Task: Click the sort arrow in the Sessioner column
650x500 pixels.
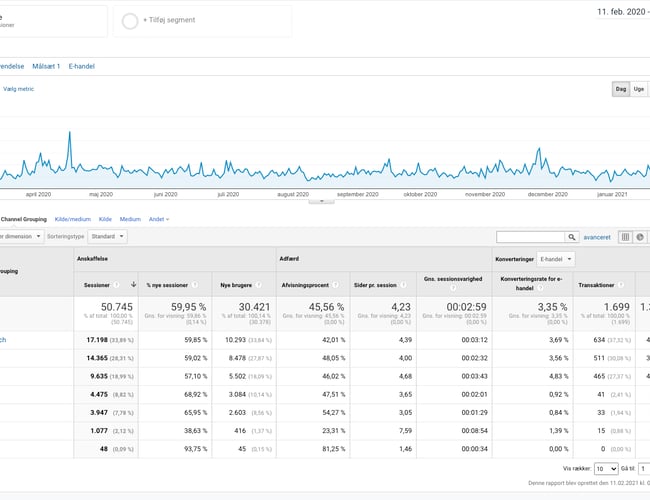Action: click(133, 285)
